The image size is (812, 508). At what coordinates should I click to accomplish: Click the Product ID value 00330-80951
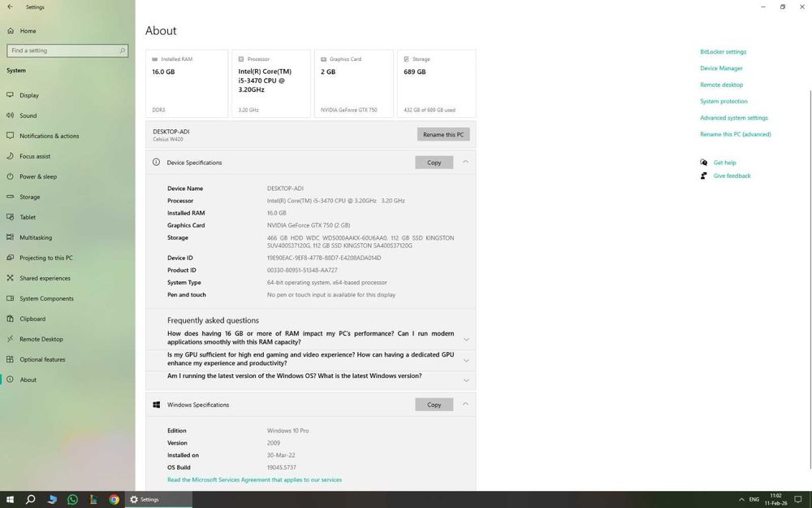[x=302, y=271]
